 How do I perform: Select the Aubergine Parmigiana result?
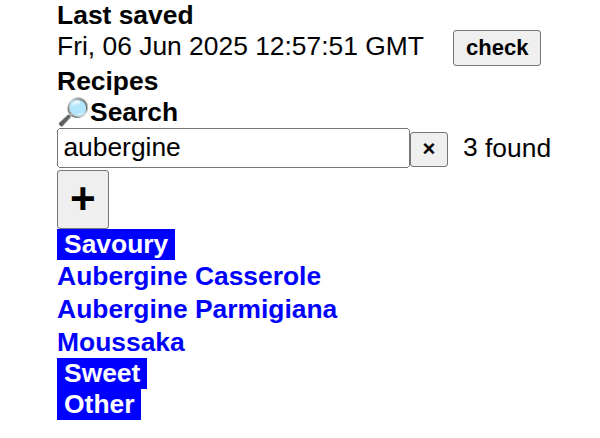197,309
